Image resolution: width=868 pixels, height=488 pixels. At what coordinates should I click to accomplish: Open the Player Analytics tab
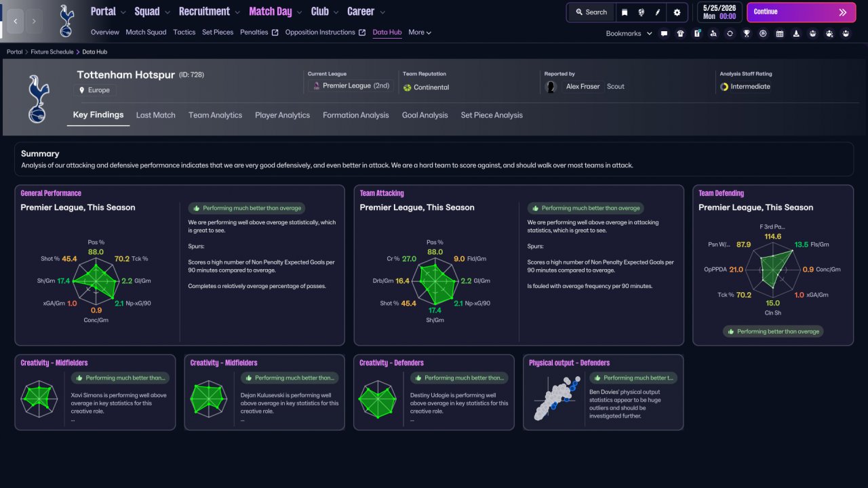(x=283, y=115)
